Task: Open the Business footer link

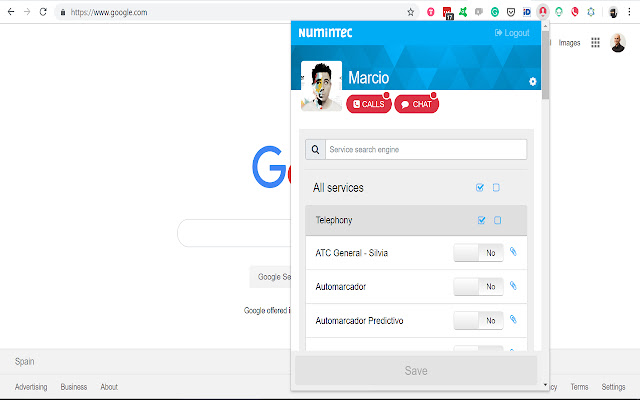Action: coord(74,387)
